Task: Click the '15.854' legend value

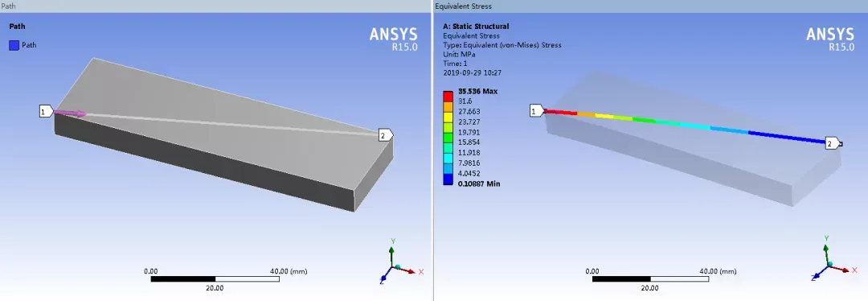Action: click(469, 142)
